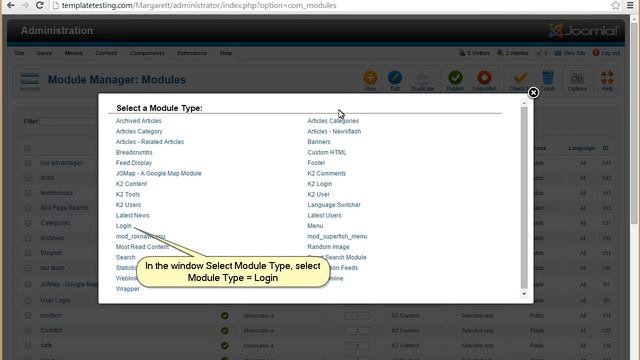
Task: Click the Check In toolbar icon
Action: tap(519, 80)
